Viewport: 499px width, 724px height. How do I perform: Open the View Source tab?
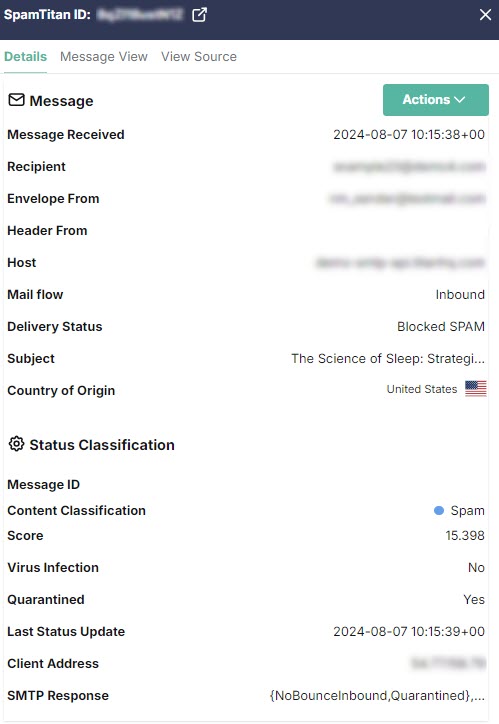[x=199, y=56]
